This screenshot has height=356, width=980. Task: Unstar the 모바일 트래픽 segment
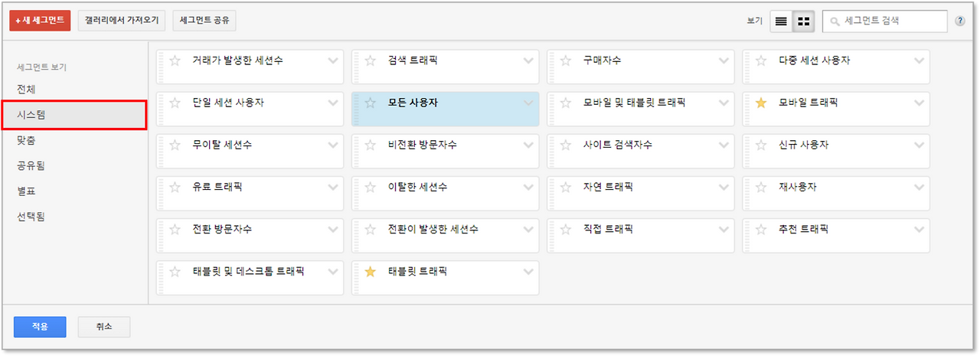pyautogui.click(x=761, y=103)
